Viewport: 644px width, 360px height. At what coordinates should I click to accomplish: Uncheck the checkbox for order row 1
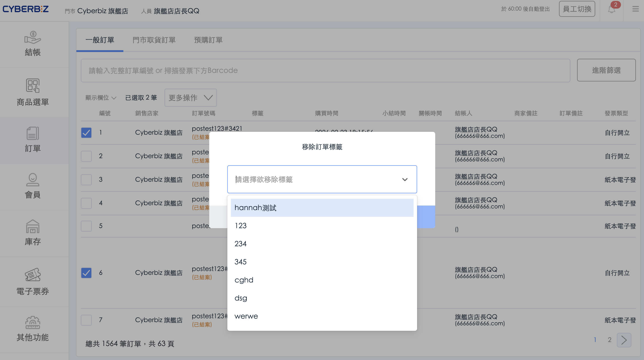86,133
